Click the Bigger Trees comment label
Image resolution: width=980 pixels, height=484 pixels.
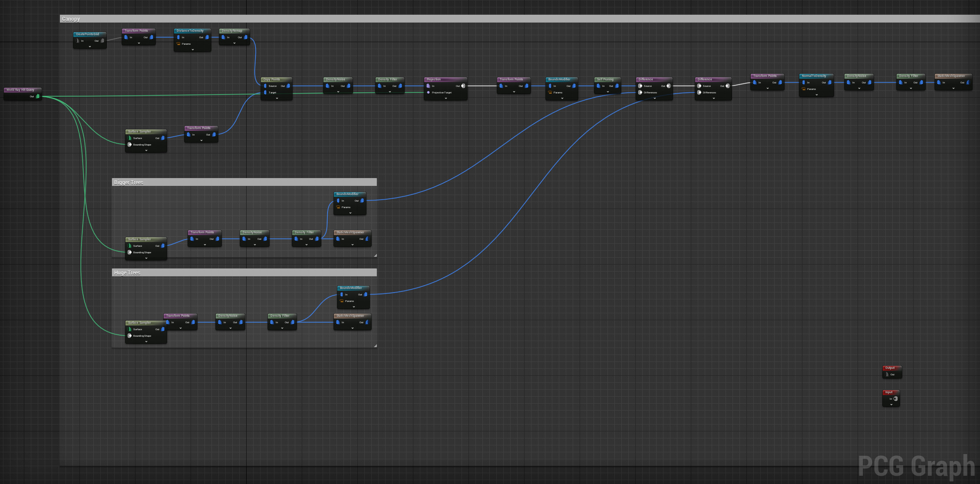click(129, 182)
